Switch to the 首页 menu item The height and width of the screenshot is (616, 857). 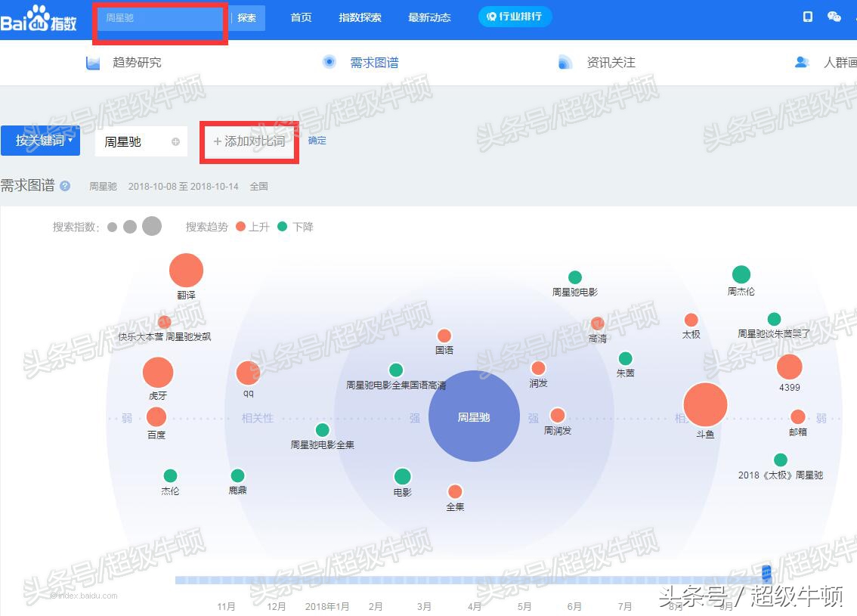tap(300, 17)
